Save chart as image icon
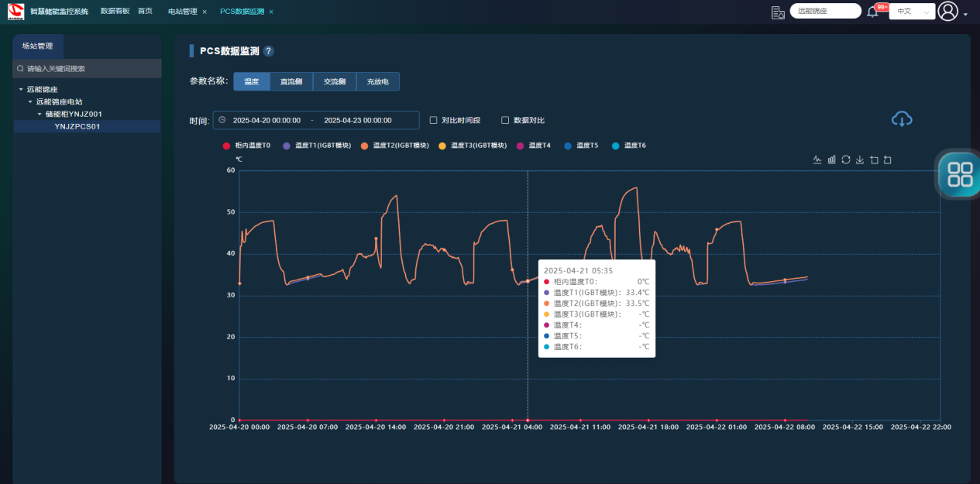This screenshot has width=980, height=484. (x=860, y=160)
